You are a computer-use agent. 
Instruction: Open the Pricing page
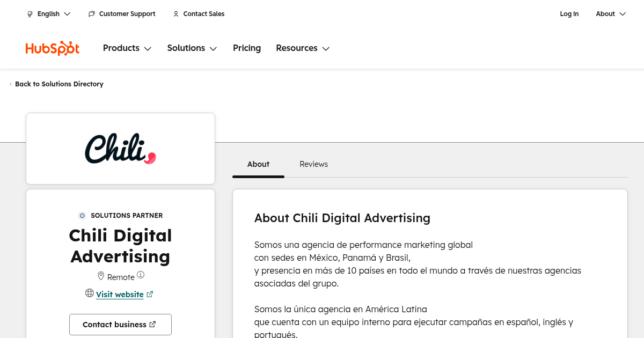tap(247, 48)
